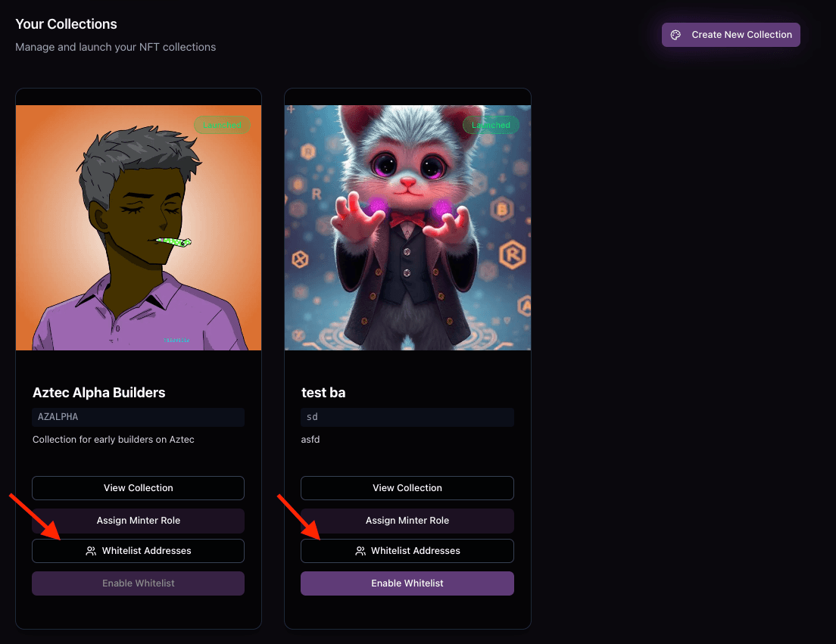Screen dimensions: 836x644
Task: Click the disabled Enable Whitelist on Aztec Alpha Builders
Action: 138,583
